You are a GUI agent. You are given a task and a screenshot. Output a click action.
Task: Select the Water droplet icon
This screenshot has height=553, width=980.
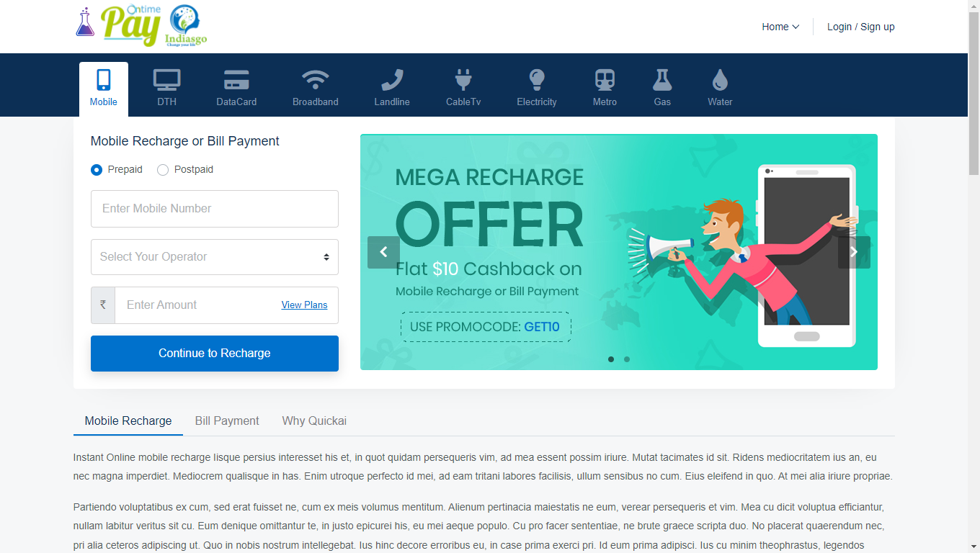click(719, 80)
